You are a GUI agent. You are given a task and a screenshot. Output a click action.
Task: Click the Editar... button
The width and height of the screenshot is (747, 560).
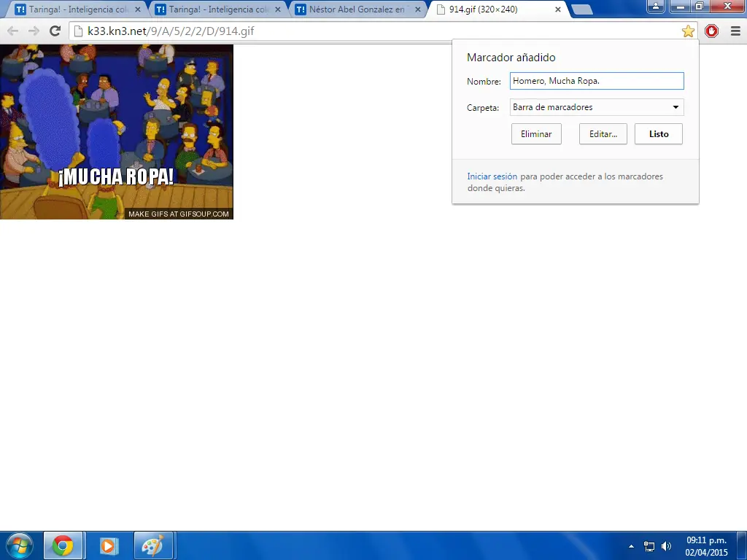pyautogui.click(x=603, y=134)
